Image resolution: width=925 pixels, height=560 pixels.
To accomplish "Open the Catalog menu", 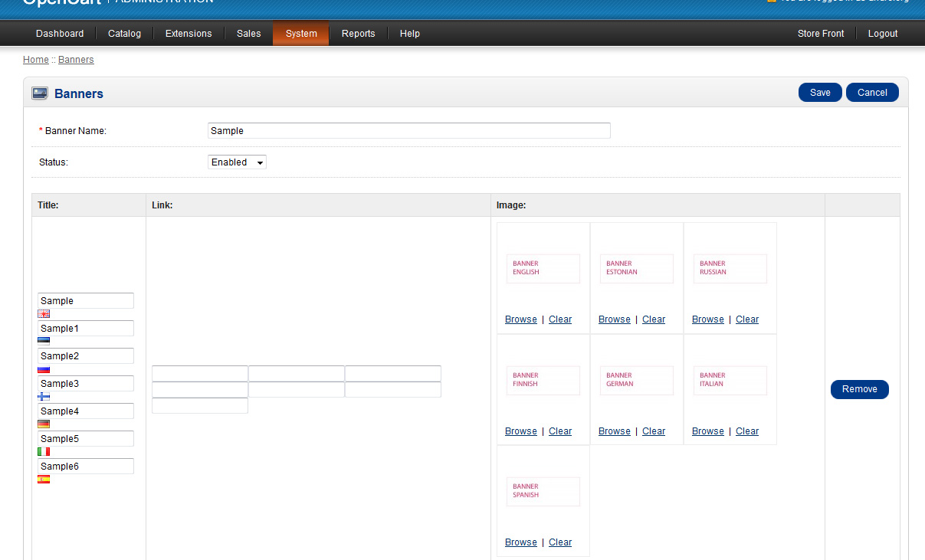I will [x=124, y=34].
